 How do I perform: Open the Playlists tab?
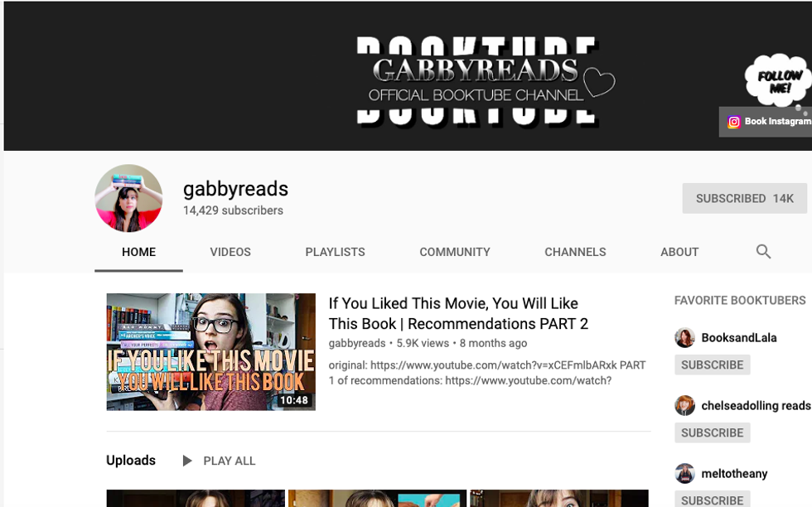tap(335, 252)
